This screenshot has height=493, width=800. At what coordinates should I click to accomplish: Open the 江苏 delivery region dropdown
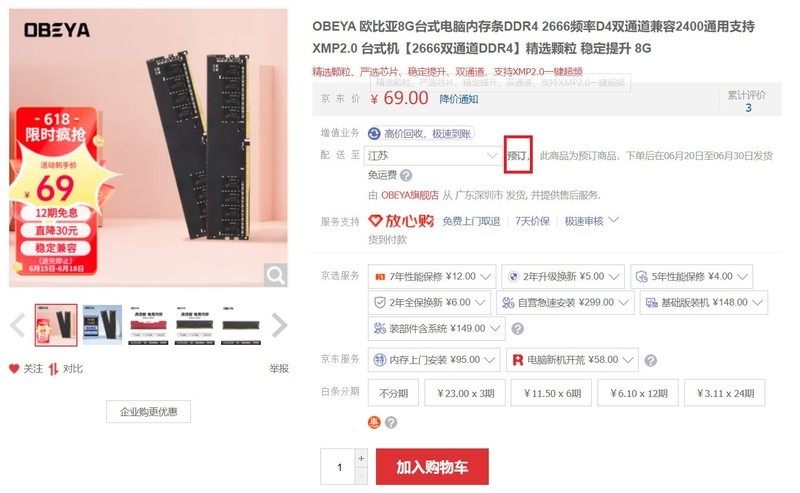click(x=432, y=155)
